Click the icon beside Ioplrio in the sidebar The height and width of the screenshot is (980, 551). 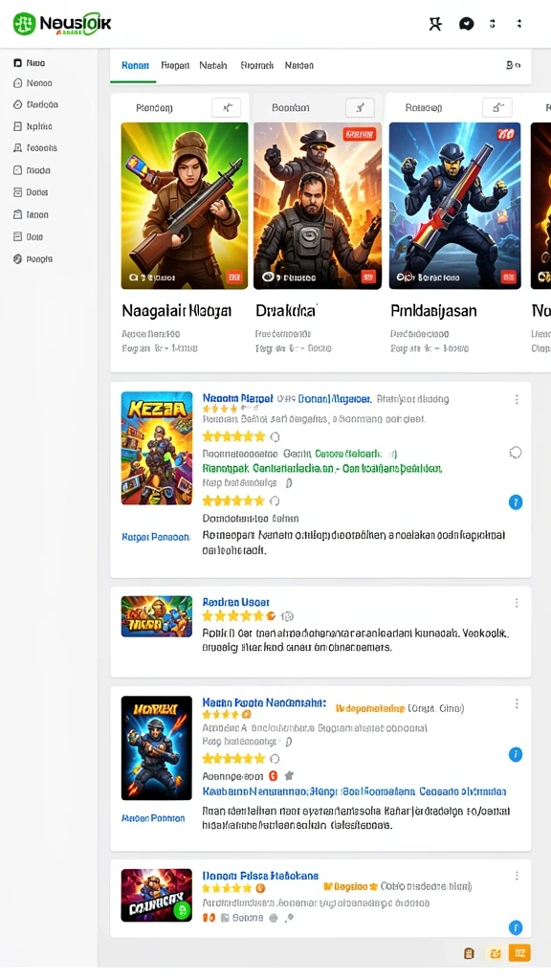tap(17, 126)
